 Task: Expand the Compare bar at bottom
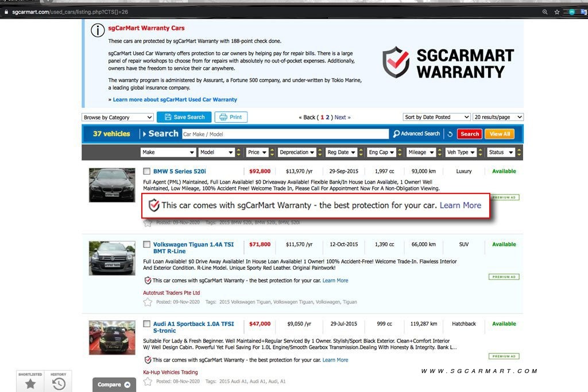(114, 385)
